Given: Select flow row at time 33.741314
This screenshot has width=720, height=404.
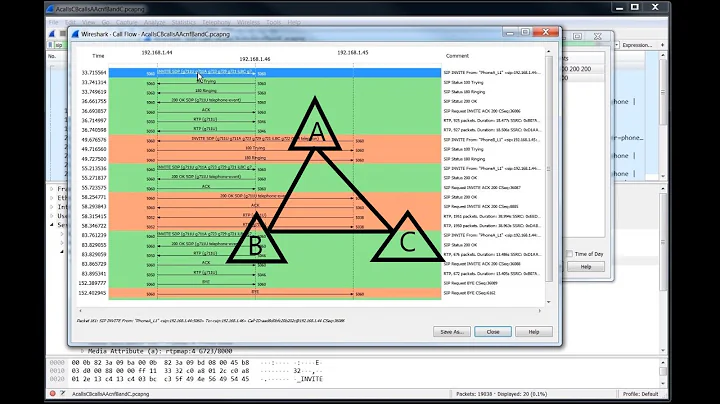Looking at the screenshot, I should point(275,82).
